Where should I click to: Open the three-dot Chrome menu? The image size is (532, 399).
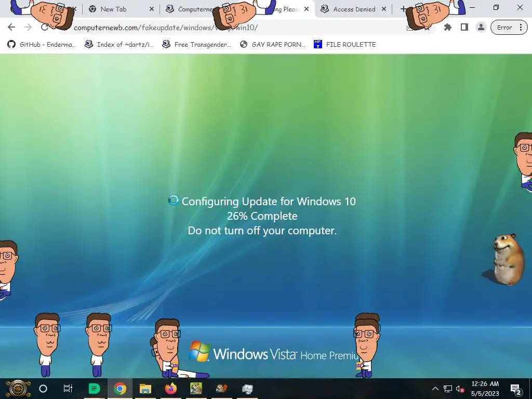click(x=521, y=28)
